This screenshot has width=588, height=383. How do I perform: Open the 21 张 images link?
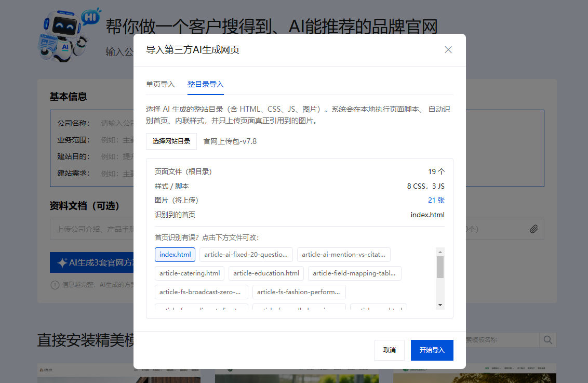click(436, 200)
